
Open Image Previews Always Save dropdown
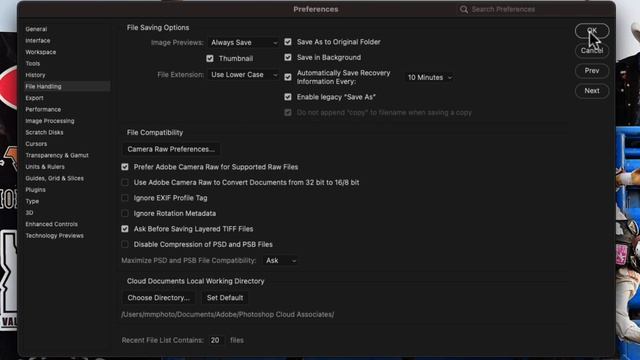[x=243, y=42]
